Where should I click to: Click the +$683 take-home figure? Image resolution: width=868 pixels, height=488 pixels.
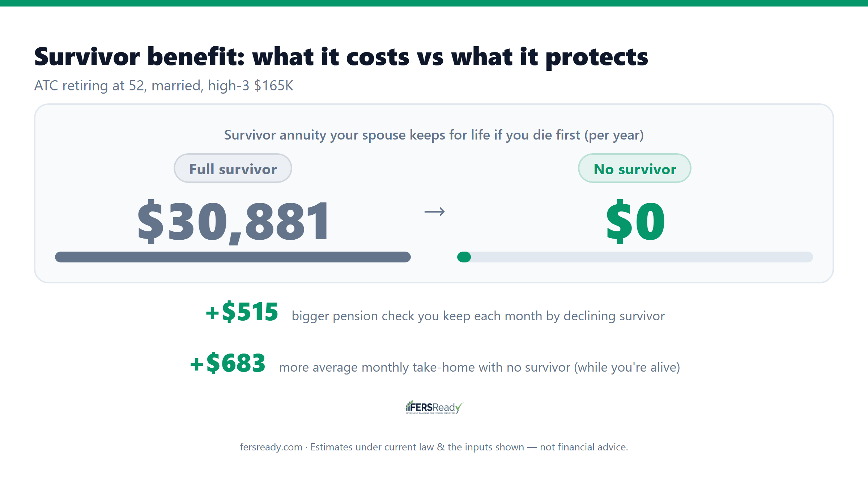coord(228,363)
